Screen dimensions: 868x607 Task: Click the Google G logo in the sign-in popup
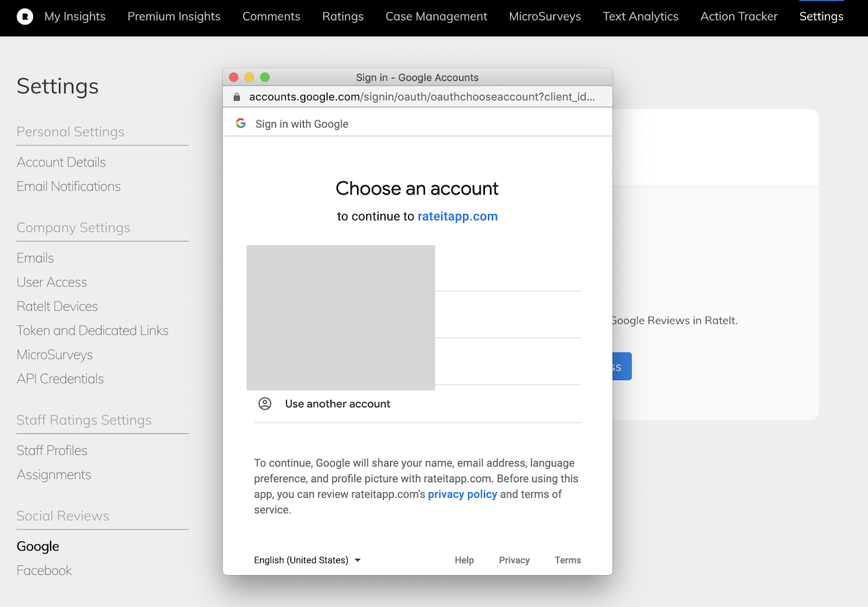[241, 124]
